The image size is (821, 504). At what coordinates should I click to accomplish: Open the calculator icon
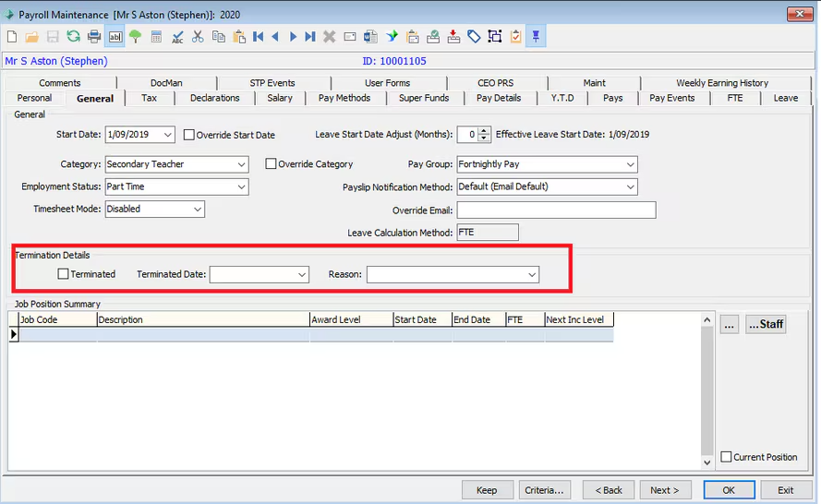[156, 37]
